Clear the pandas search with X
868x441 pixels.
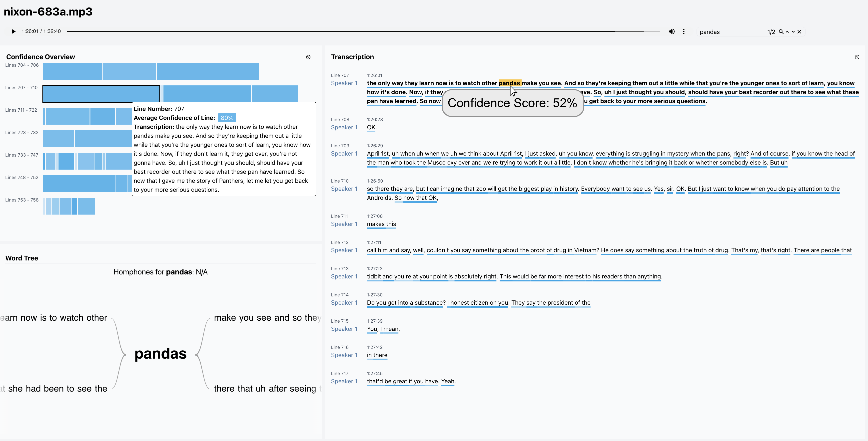point(799,32)
